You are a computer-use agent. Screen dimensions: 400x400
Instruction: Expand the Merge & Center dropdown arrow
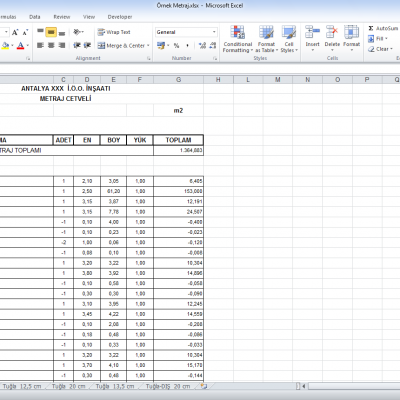[x=148, y=46]
